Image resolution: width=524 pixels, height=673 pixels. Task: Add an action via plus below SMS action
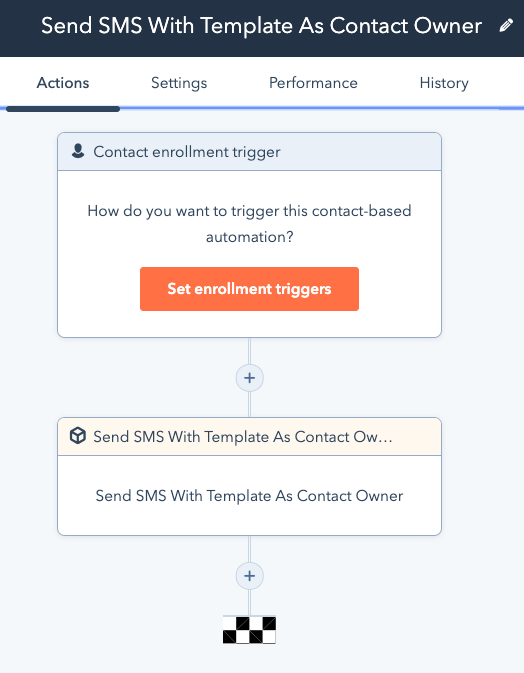point(249,576)
